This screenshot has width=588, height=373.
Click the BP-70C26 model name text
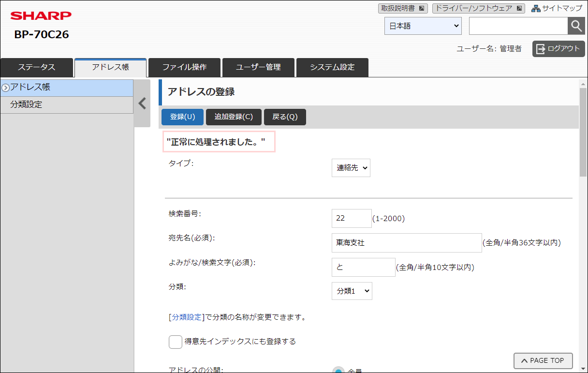point(42,35)
